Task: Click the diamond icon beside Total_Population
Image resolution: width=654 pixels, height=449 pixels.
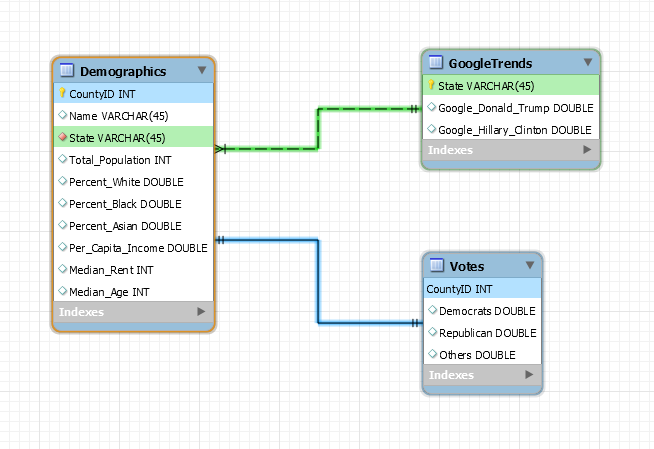Action: click(63, 159)
